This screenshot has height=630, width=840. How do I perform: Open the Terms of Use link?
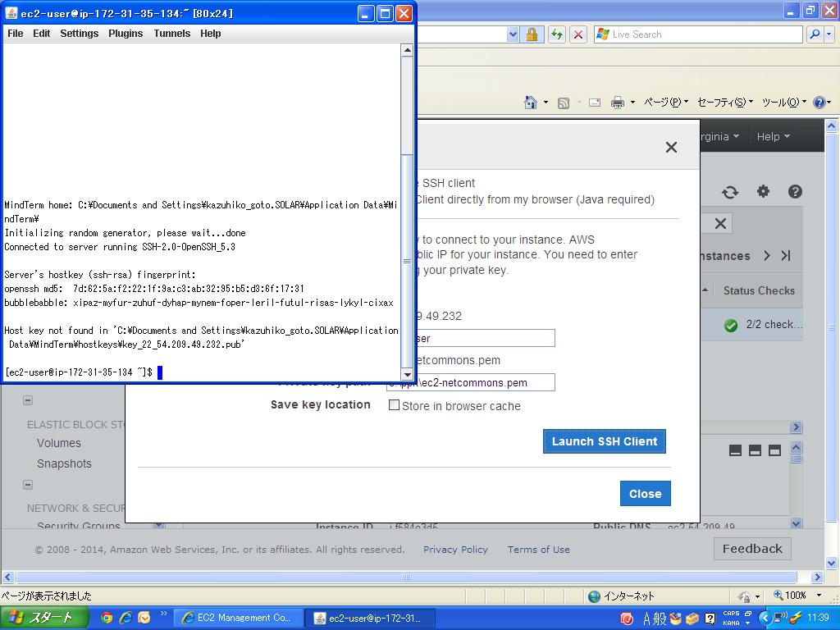click(538, 549)
